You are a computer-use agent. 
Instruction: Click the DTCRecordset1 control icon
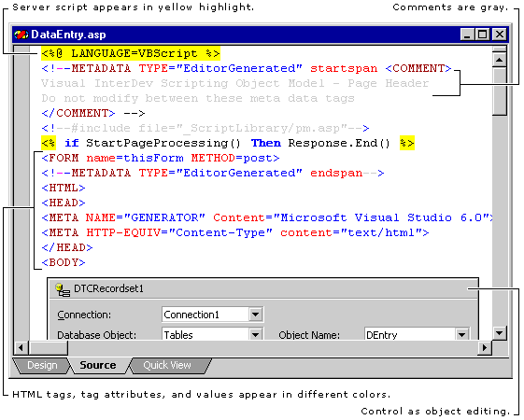(63, 289)
